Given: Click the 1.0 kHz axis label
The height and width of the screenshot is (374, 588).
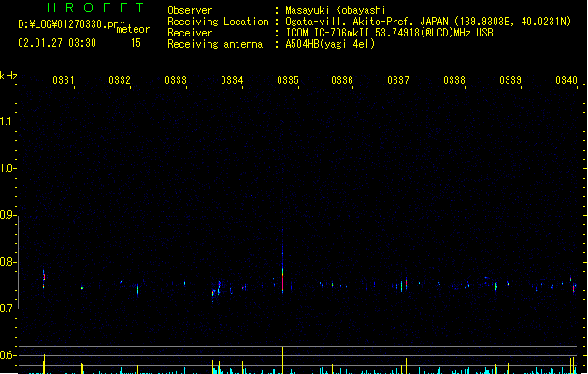Looking at the screenshot, I should [x=7, y=168].
